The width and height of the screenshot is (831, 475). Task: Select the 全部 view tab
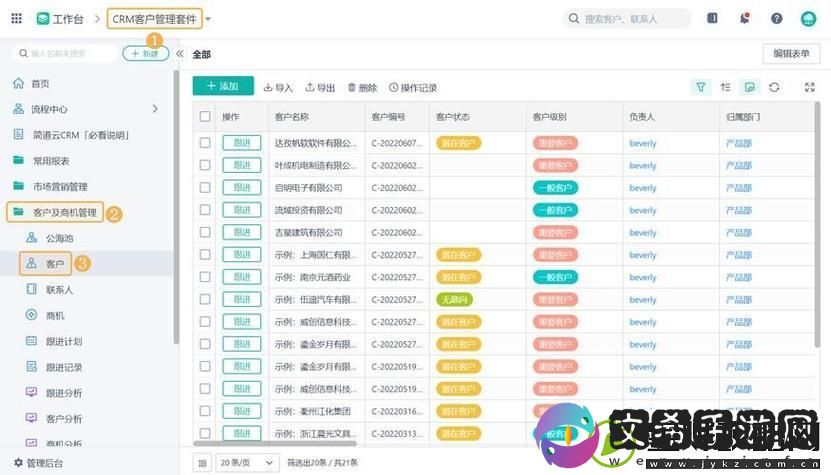pos(201,54)
